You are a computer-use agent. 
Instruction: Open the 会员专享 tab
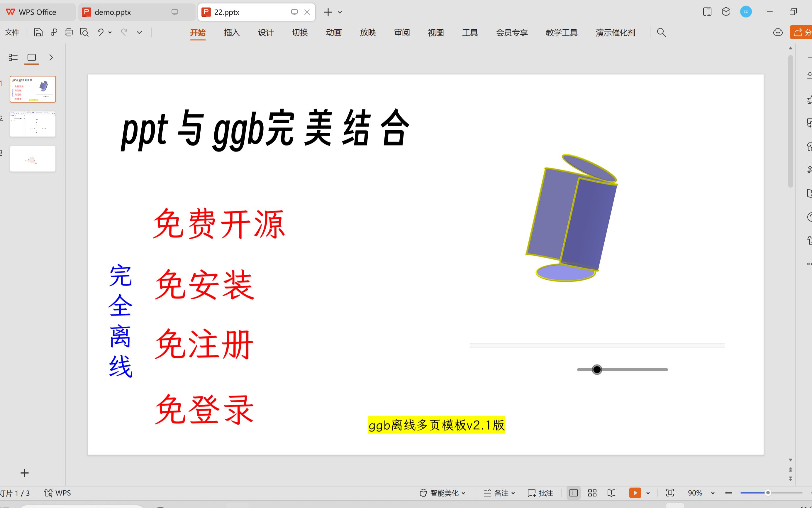(x=512, y=33)
